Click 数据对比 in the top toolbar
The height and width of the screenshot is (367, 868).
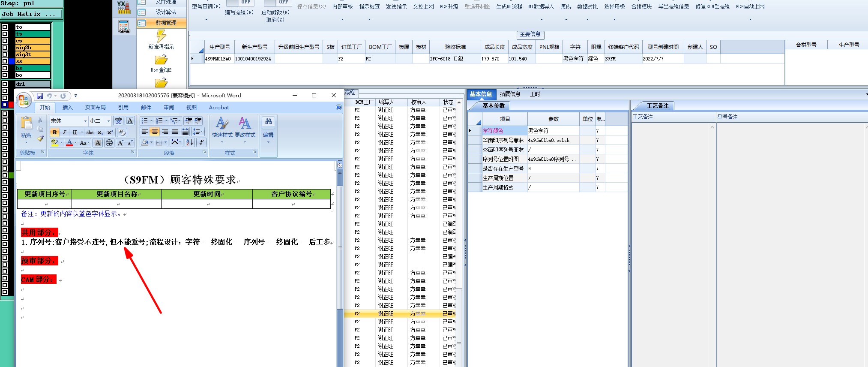pyautogui.click(x=587, y=6)
